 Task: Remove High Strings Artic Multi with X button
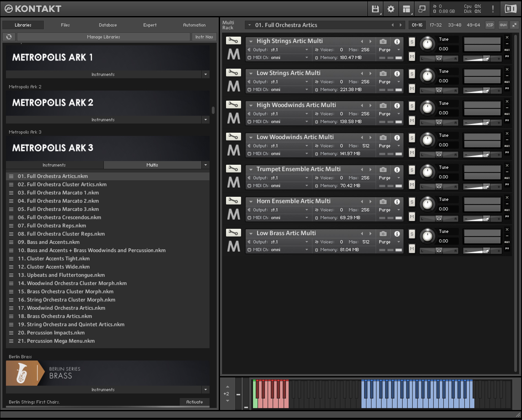[x=507, y=37]
